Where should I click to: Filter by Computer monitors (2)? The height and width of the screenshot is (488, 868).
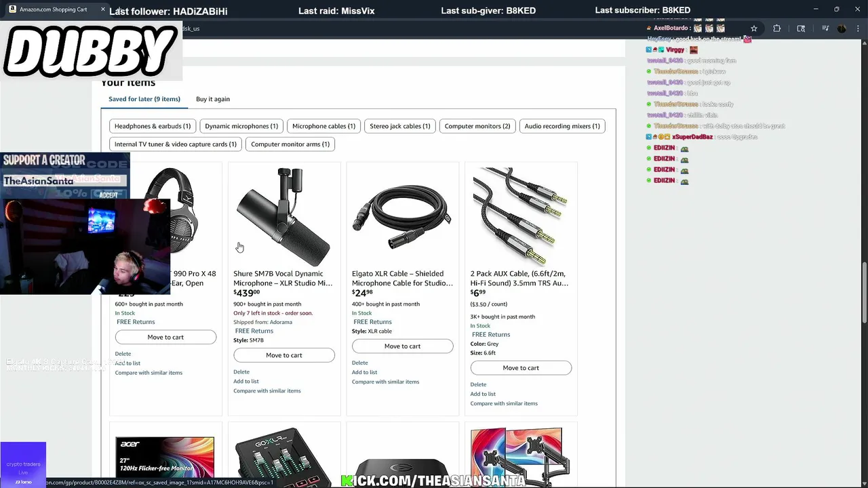pyautogui.click(x=477, y=126)
